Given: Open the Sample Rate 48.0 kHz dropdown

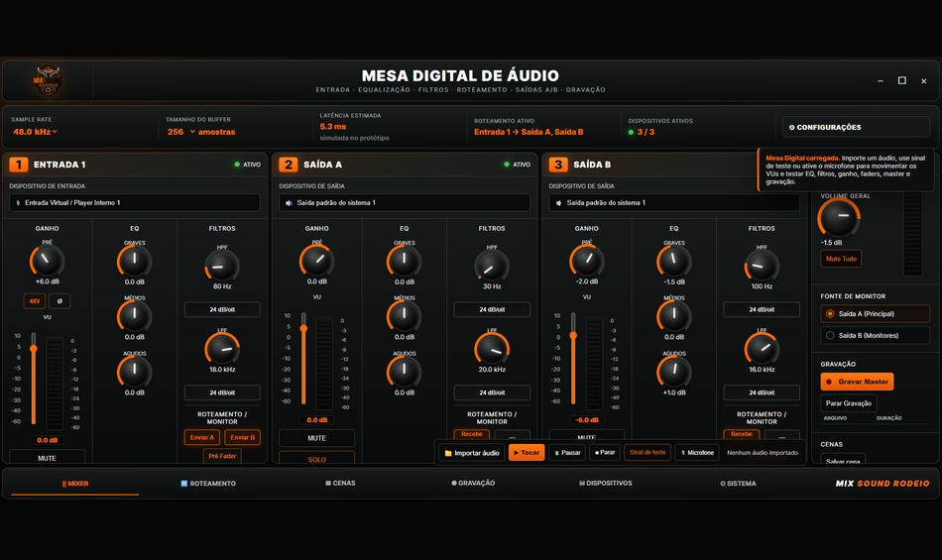Looking at the screenshot, I should (x=35, y=132).
